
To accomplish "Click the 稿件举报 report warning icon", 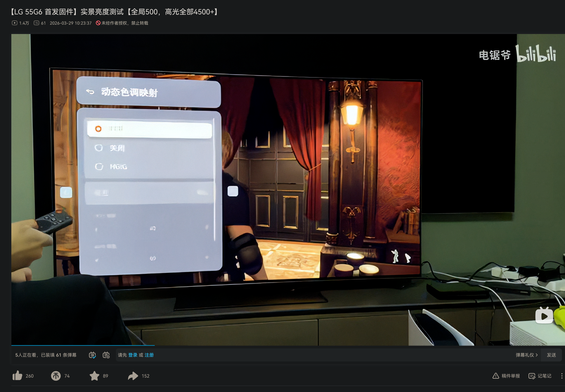I will 496,376.
